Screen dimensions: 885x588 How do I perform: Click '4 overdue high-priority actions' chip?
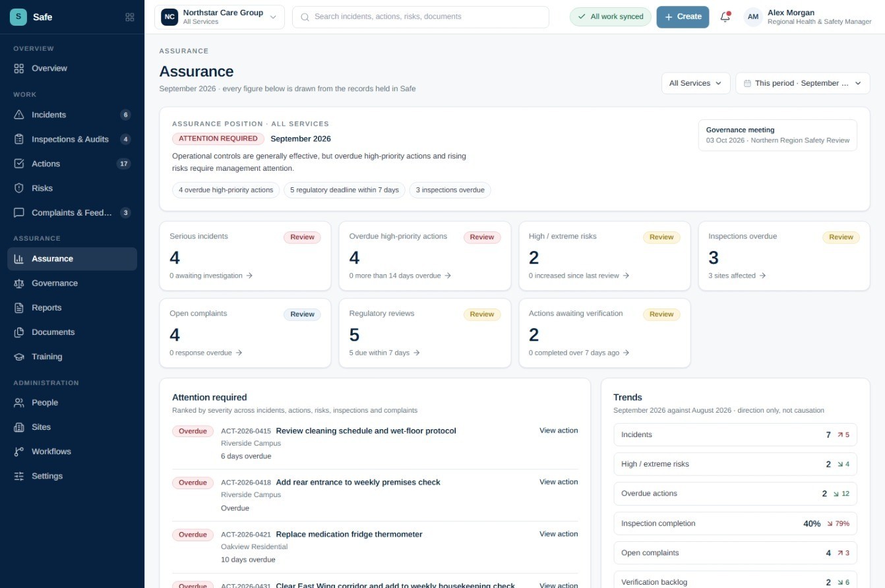point(226,190)
